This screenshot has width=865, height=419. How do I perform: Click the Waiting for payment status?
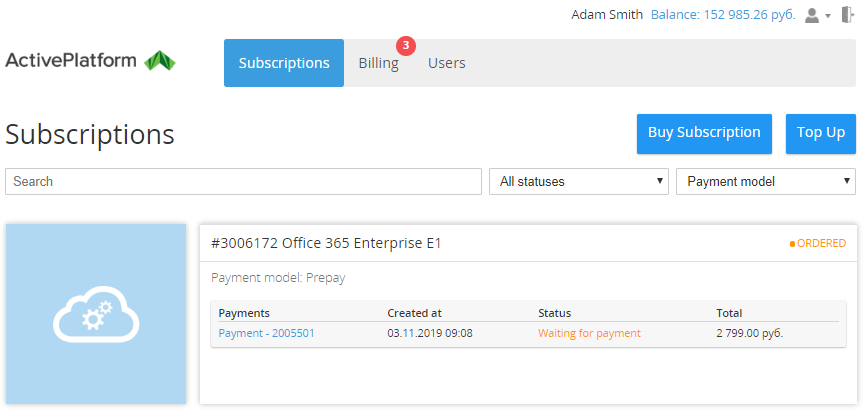tap(589, 333)
